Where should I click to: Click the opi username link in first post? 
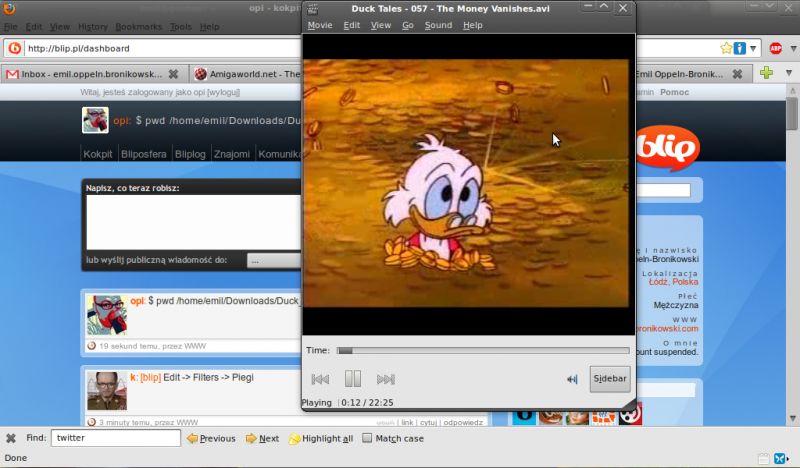pyautogui.click(x=137, y=301)
